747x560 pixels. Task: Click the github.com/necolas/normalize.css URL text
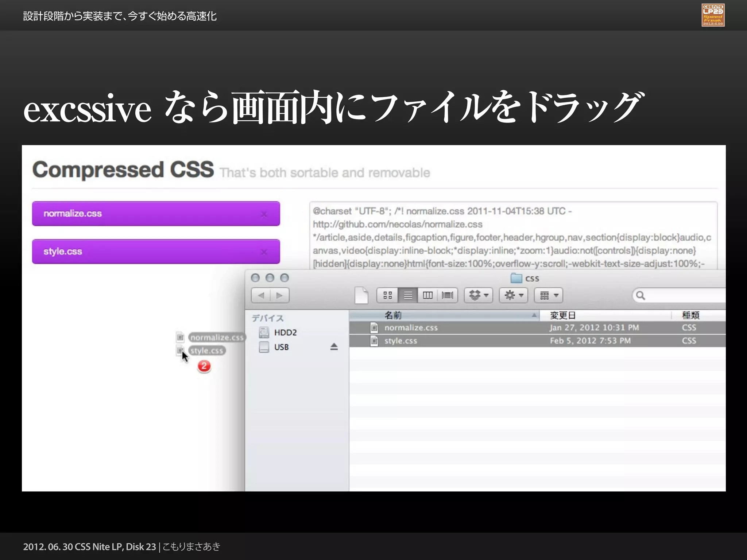(398, 224)
